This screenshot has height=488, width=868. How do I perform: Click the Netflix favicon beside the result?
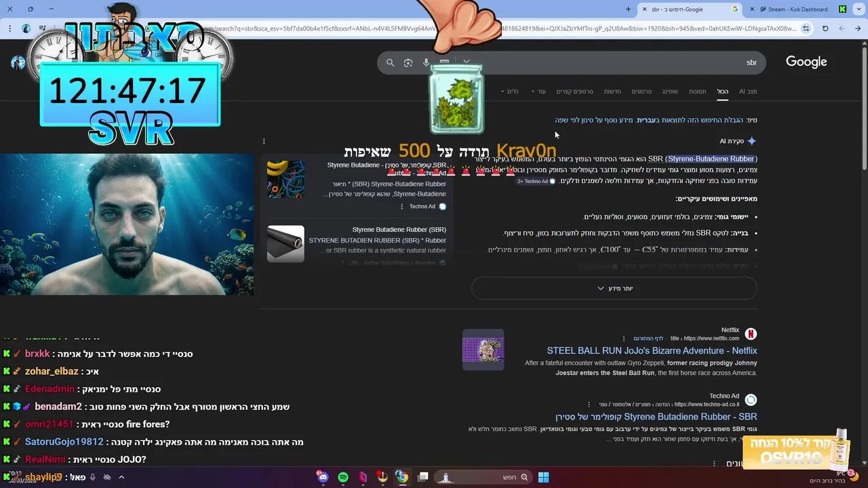[751, 334]
